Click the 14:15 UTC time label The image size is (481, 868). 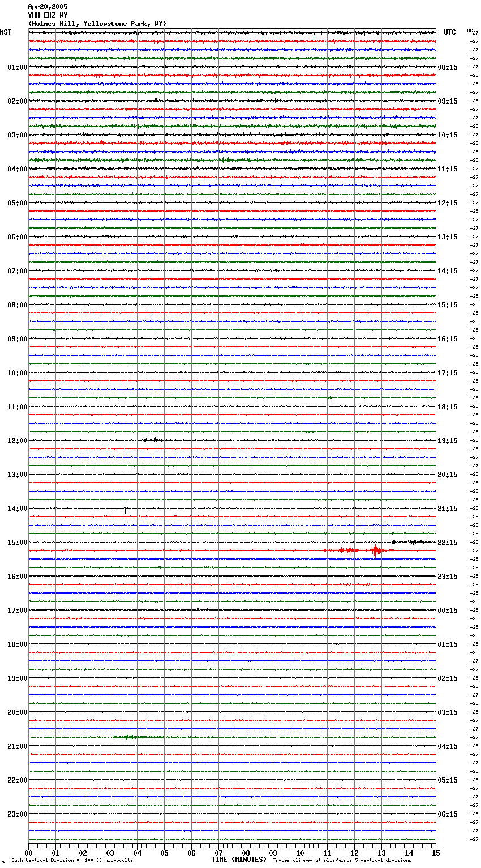point(448,271)
